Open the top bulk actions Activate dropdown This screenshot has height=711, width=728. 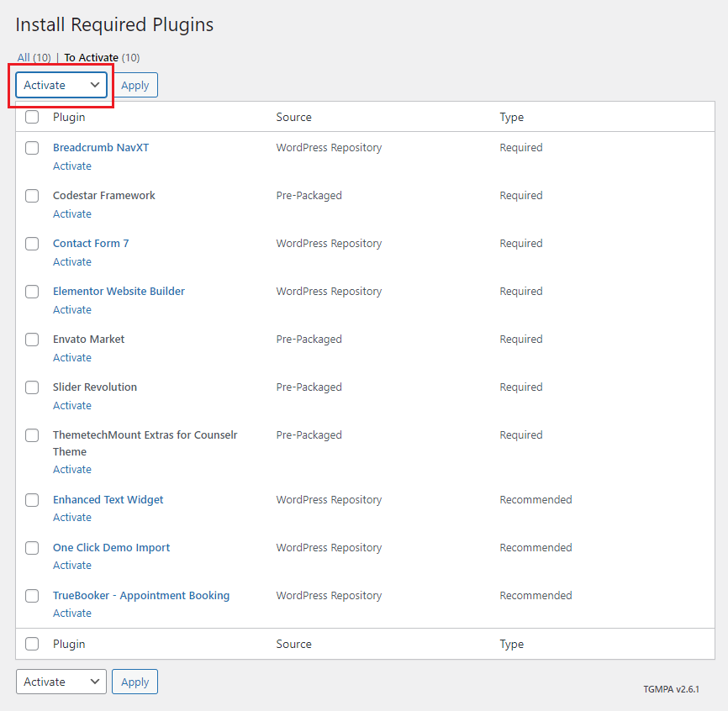[x=61, y=85]
